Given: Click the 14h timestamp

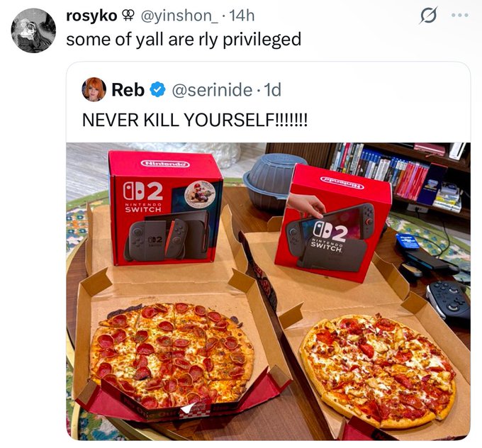Looking at the screenshot, I should [x=242, y=16].
